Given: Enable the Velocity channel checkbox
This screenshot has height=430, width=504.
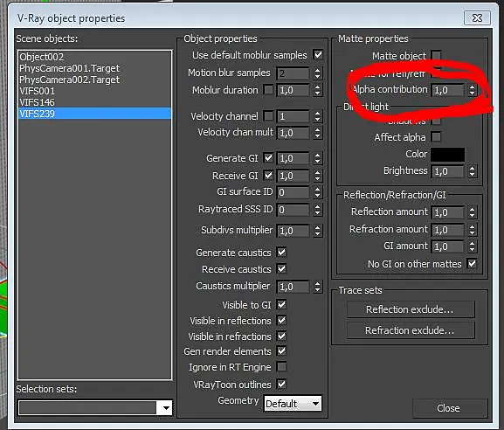Looking at the screenshot, I should tap(268, 115).
